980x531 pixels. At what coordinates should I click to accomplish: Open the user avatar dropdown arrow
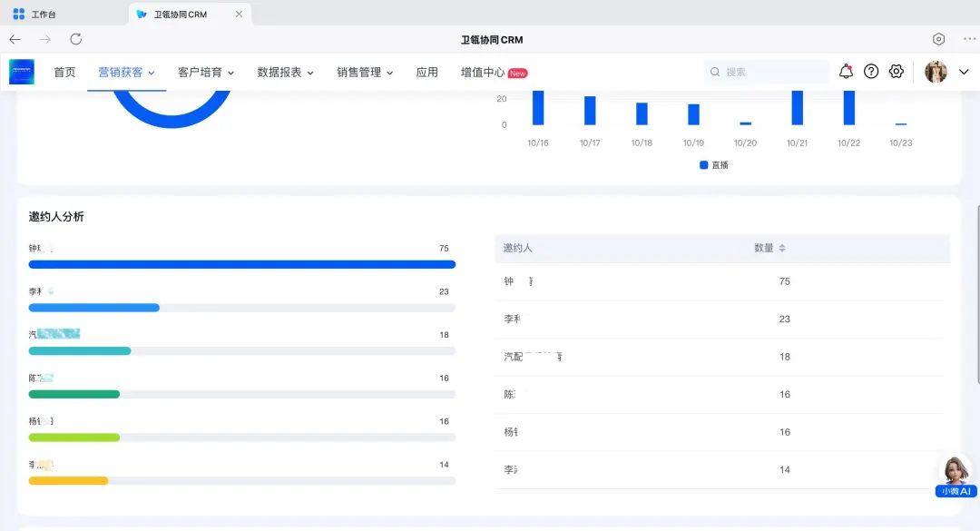[964, 72]
